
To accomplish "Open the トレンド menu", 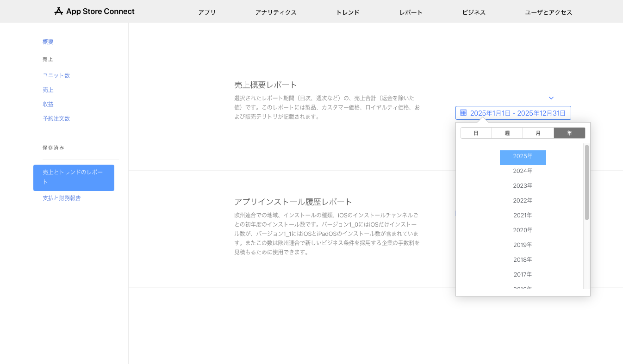I will point(348,12).
